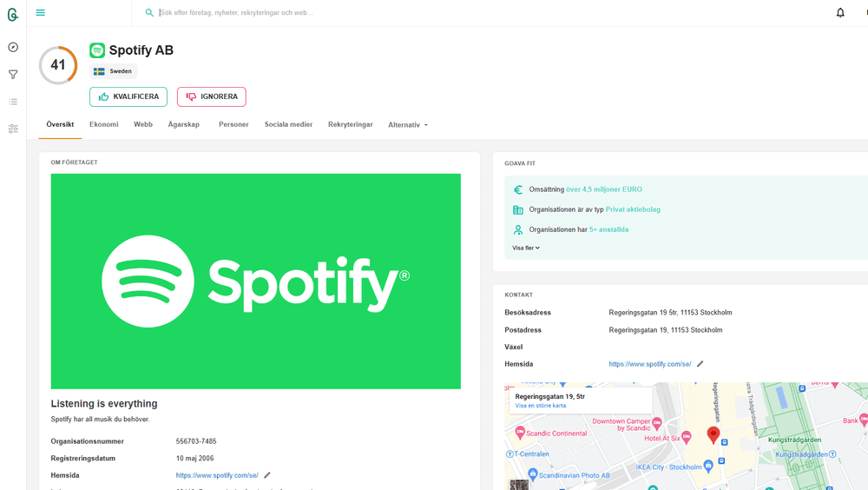
Task: Open notifications bell
Action: point(839,12)
